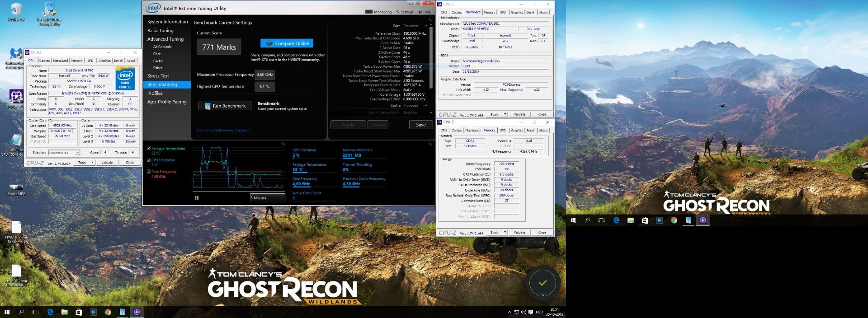
Task: Collapse the Cache Proposed section
Action: (x=426, y=105)
